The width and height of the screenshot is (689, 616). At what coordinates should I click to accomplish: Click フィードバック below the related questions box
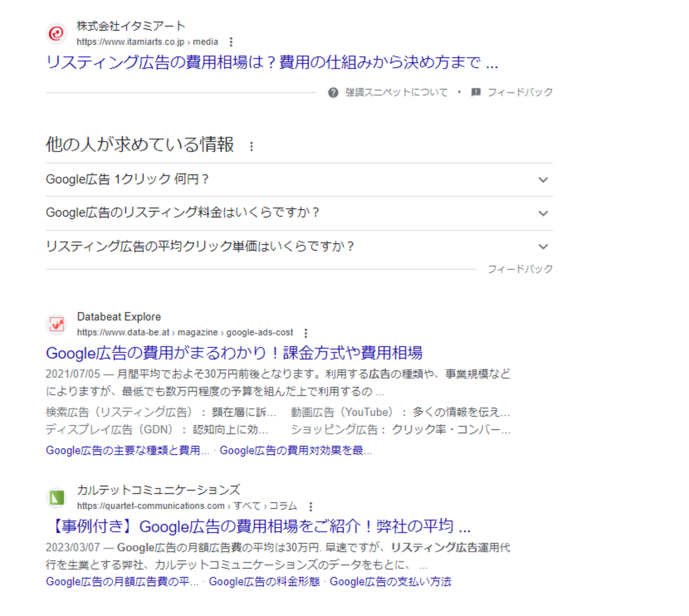tap(520, 269)
